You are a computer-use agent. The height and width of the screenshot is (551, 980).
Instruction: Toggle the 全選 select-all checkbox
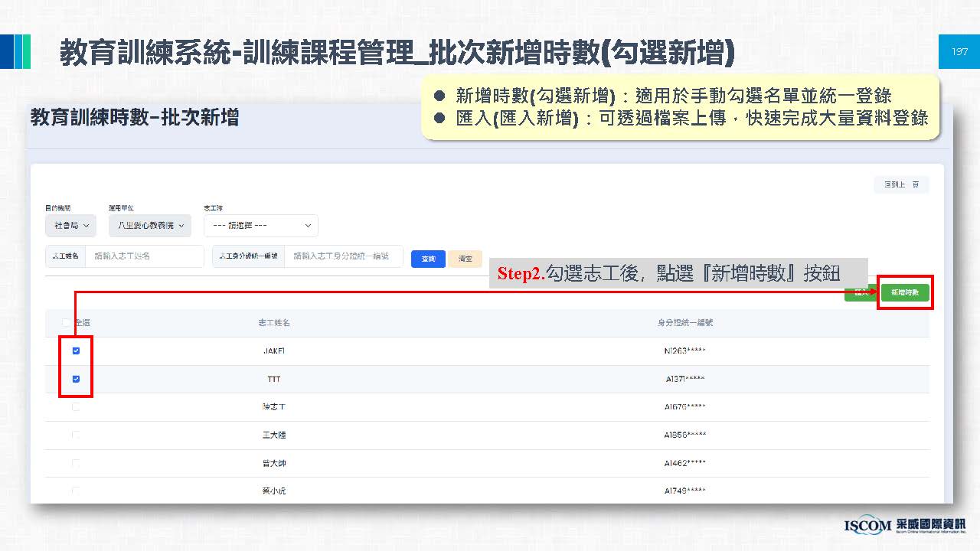(x=66, y=323)
